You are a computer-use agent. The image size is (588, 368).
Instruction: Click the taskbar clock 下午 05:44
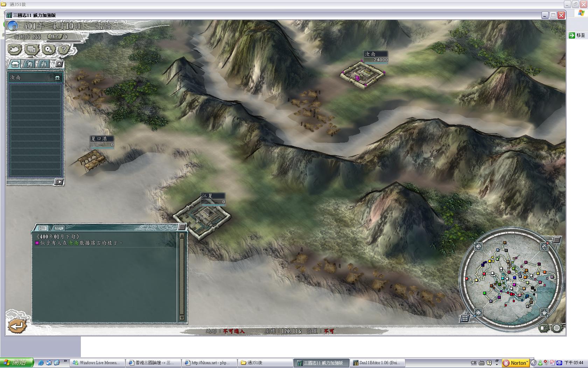point(574,363)
